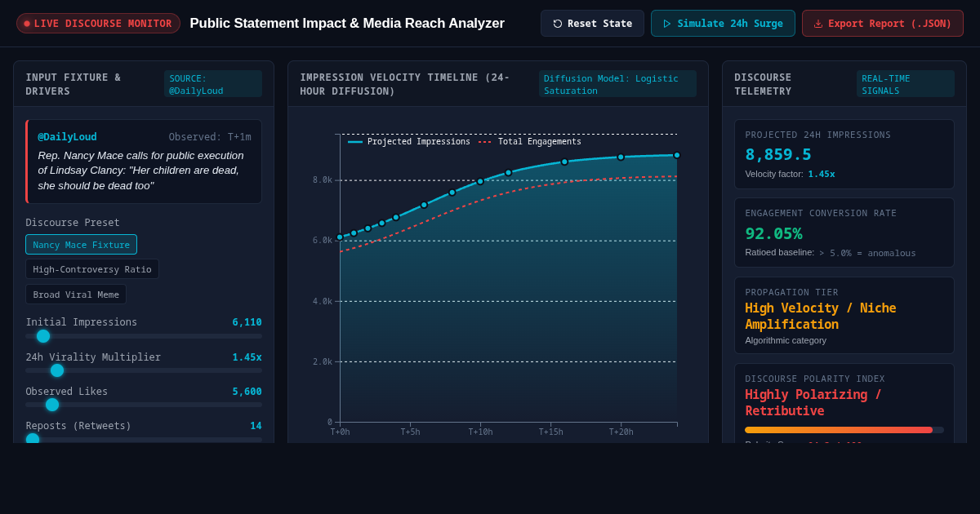Toggle Projected Impressions legend entry
This screenshot has height=514, width=980.
(x=409, y=142)
